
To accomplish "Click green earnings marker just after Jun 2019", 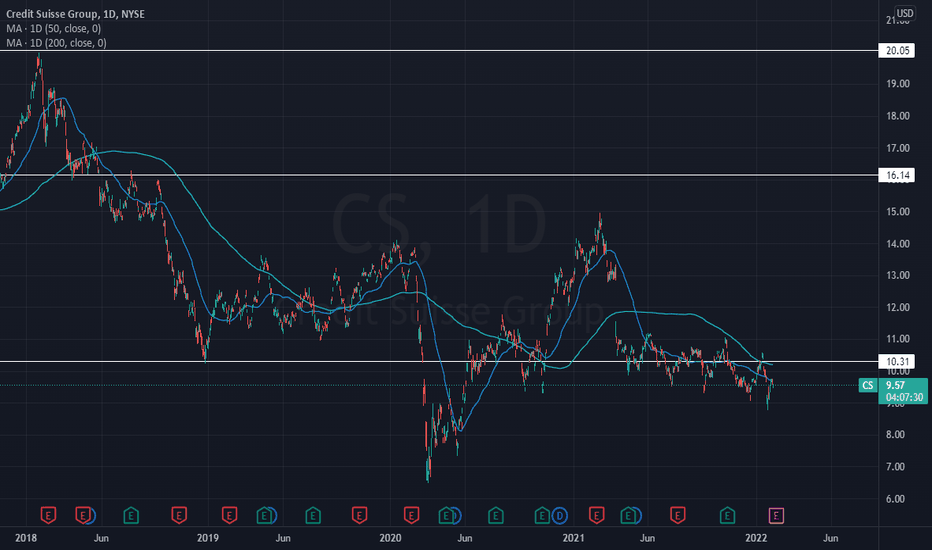I will (313, 515).
